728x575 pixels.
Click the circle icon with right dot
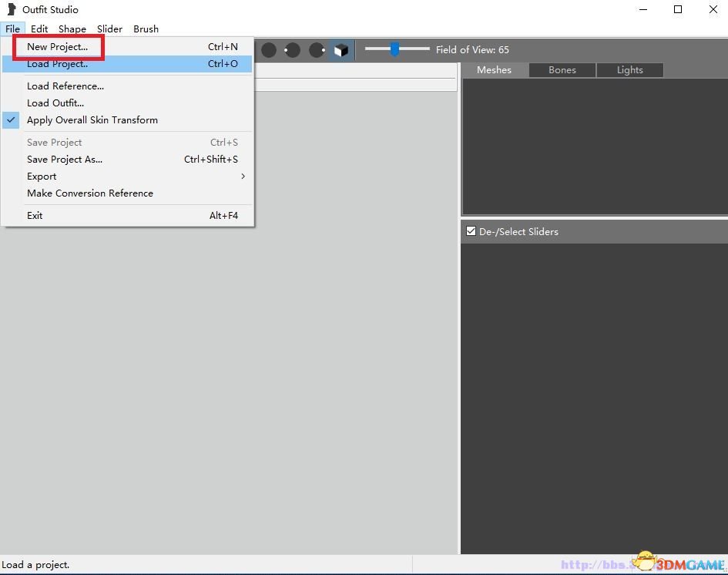tap(317, 50)
